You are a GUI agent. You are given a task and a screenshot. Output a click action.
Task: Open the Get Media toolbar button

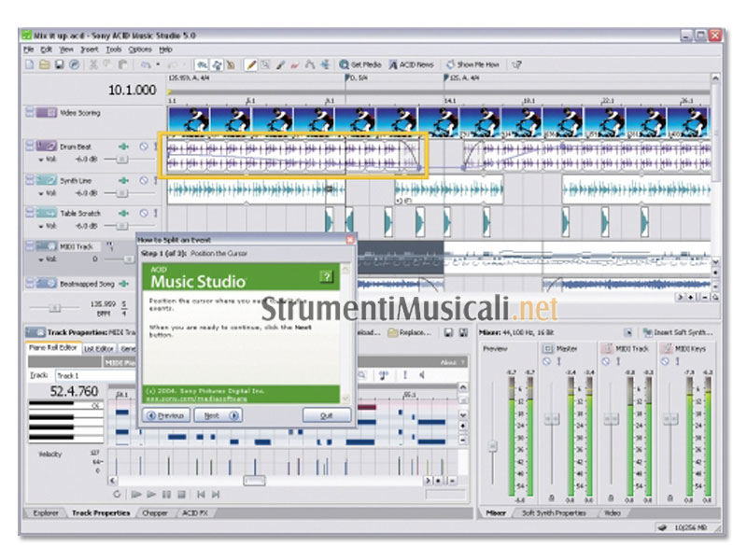pos(360,64)
